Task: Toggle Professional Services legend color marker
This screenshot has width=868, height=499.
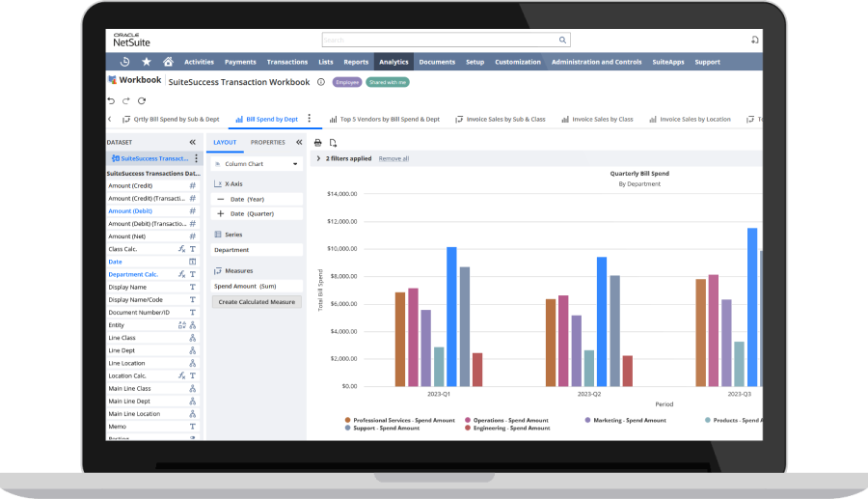Action: 347,421
